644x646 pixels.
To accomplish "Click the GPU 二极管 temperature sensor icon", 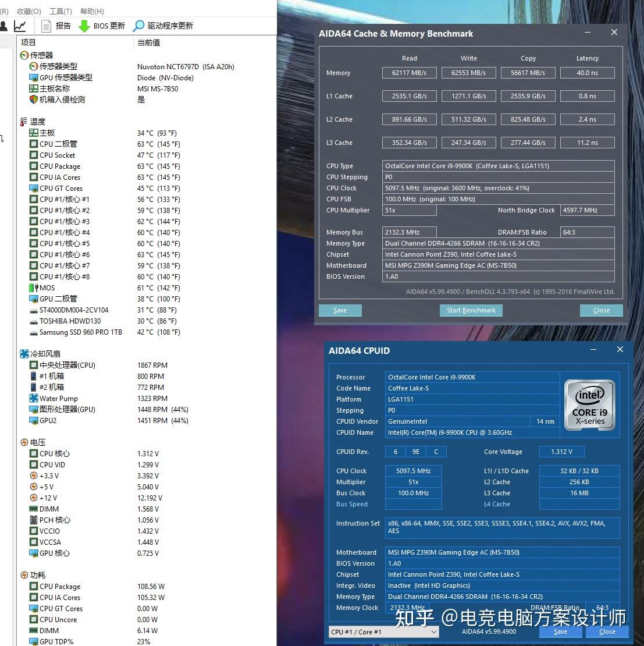I will [x=33, y=299].
